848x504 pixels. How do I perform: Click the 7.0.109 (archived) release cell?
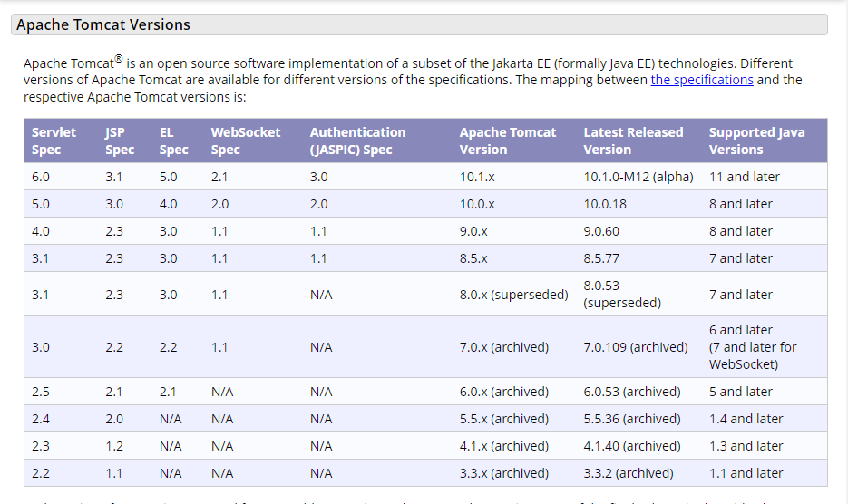point(636,347)
